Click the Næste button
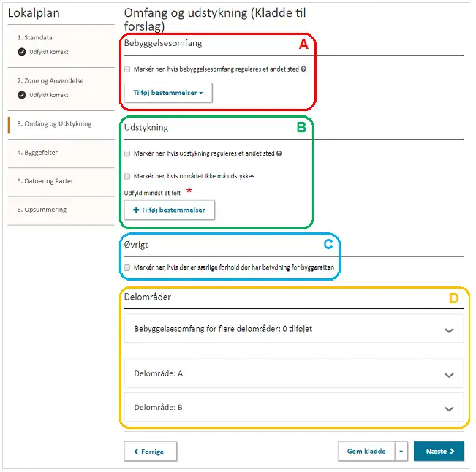The height and width of the screenshot is (472, 476). pos(439,452)
